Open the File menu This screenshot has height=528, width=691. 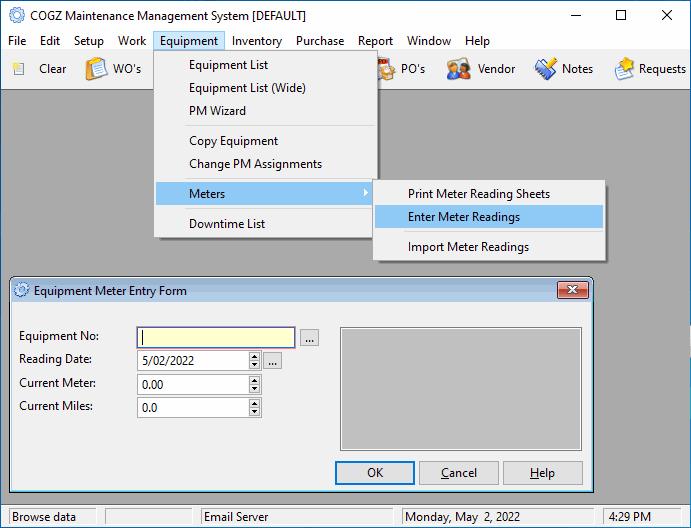pyautogui.click(x=17, y=41)
